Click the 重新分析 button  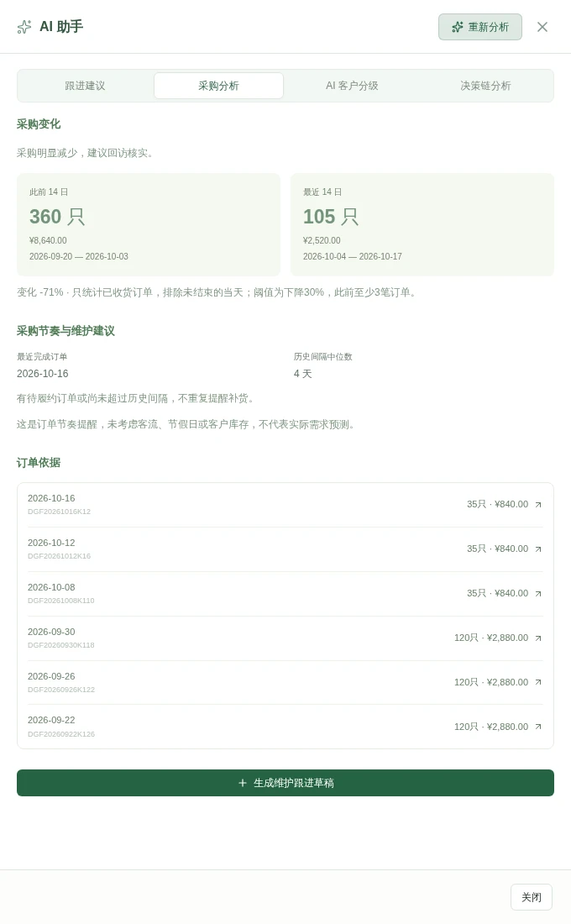coord(479,27)
